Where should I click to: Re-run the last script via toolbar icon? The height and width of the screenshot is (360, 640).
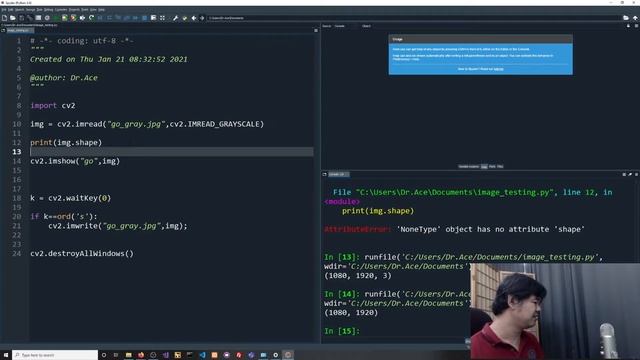(x=91, y=18)
